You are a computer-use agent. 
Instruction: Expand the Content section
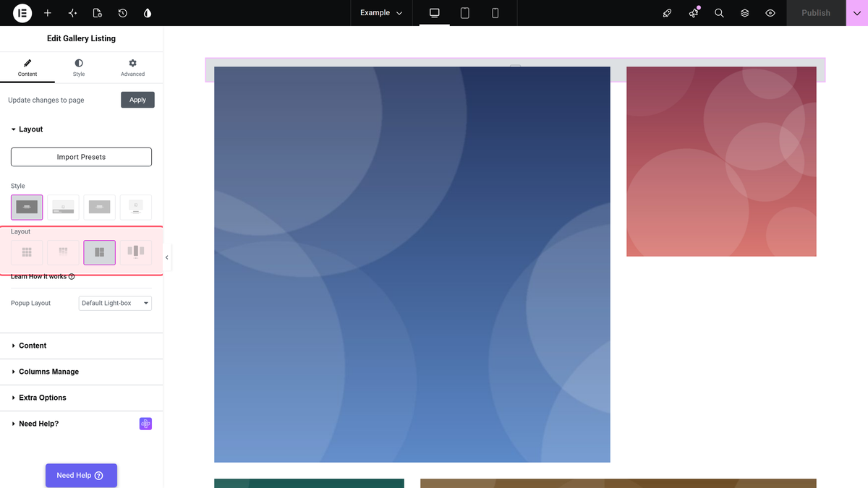click(82, 346)
